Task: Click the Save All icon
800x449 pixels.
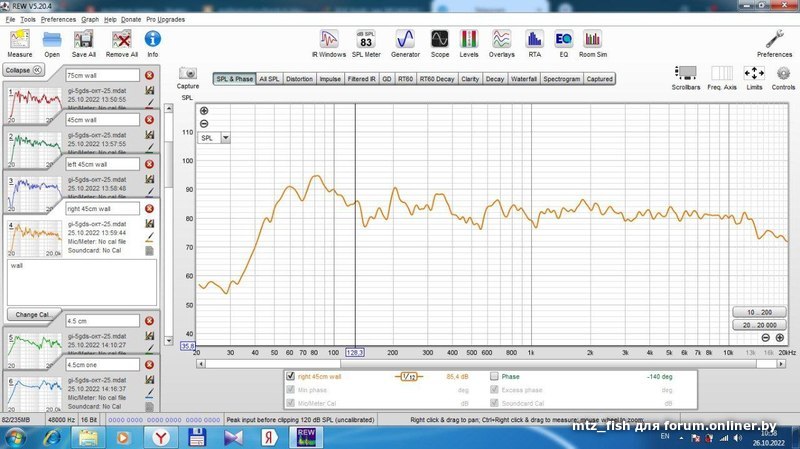Action: [x=83, y=40]
